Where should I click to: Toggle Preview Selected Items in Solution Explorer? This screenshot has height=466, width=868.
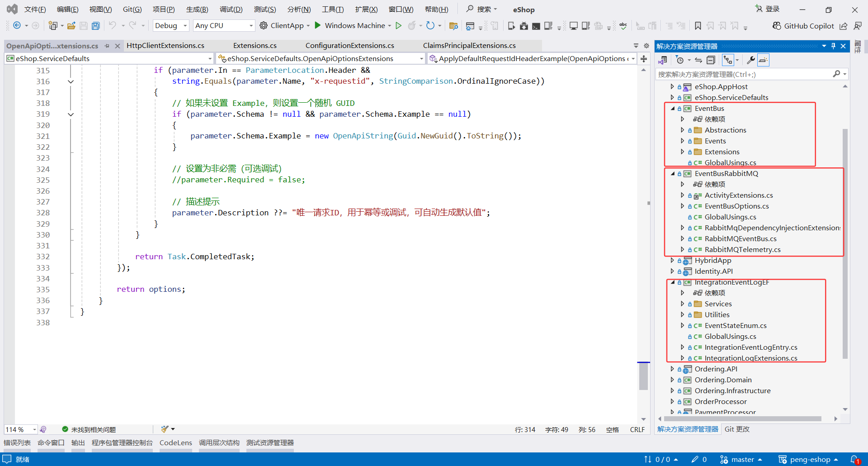point(763,60)
